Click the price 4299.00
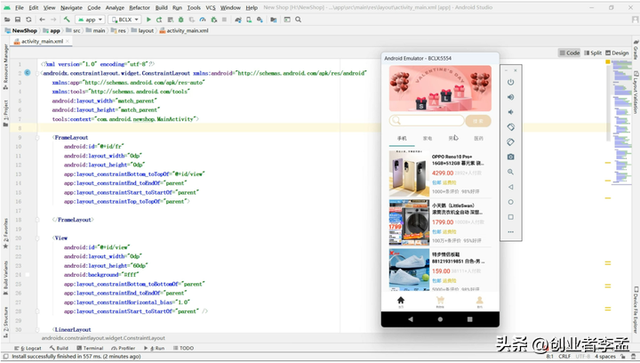Image resolution: width=640 pixels, height=363 pixels. [442, 173]
